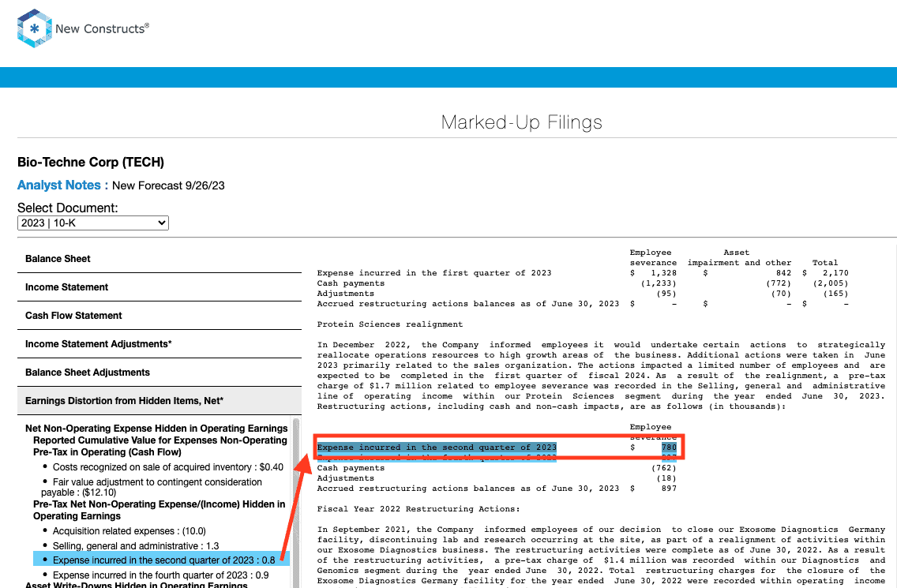
Task: Open the Income Statement Adjustments tab
Action: click(160, 344)
